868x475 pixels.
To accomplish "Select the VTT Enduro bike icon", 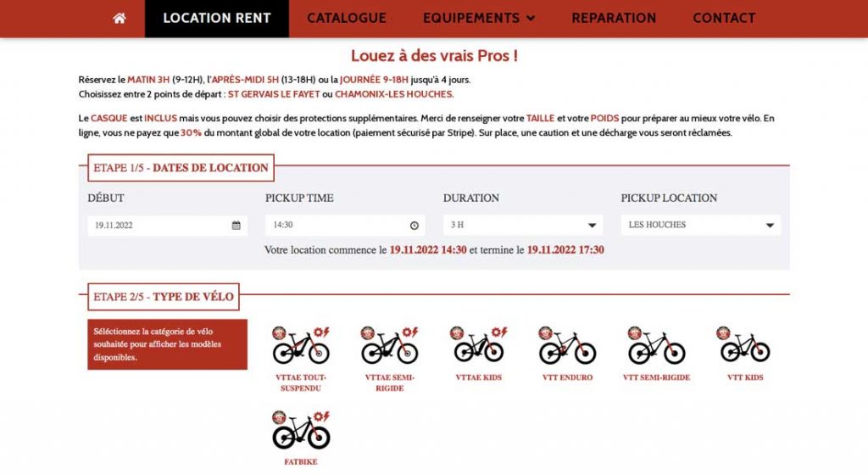I will point(567,345).
